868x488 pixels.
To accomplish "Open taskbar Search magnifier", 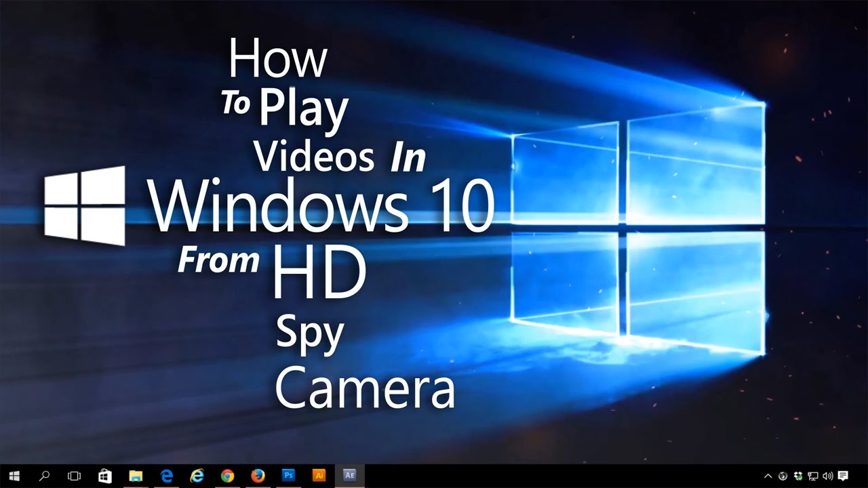I will (x=45, y=476).
